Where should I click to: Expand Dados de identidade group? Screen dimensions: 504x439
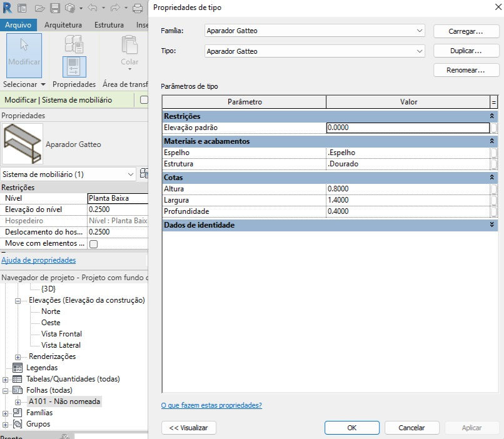[491, 225]
